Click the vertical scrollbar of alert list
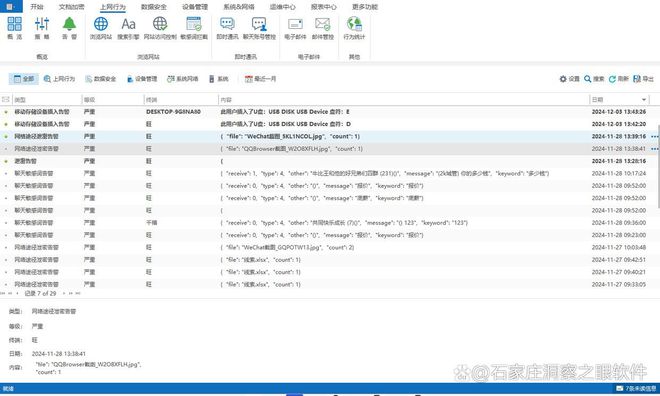The width and height of the screenshot is (660, 396). coord(658,166)
